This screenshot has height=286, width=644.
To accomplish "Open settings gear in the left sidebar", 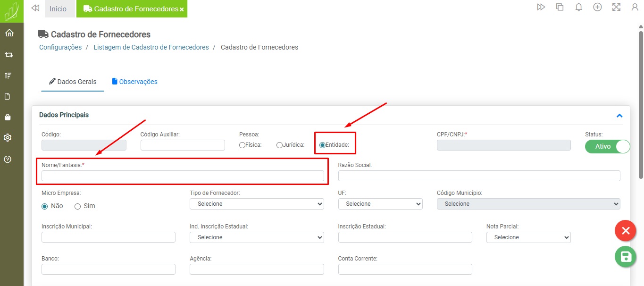I will click(x=8, y=138).
